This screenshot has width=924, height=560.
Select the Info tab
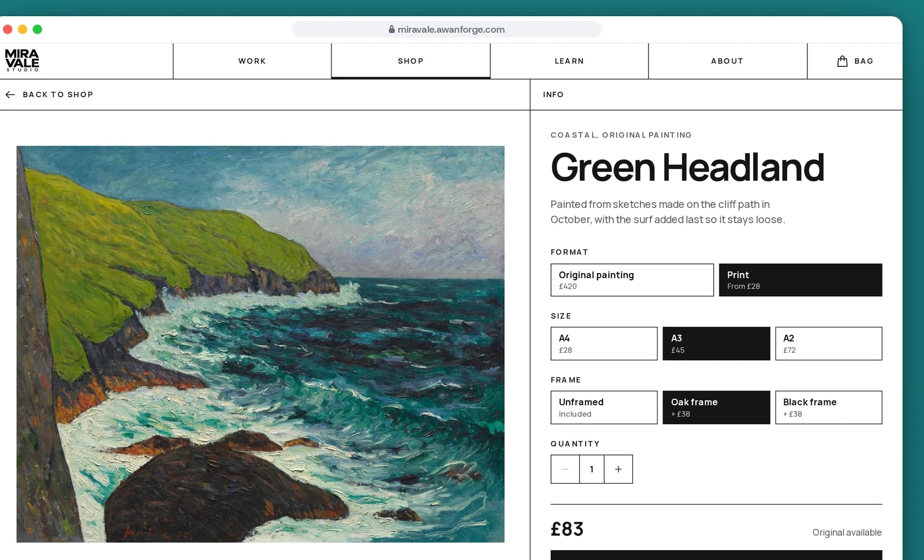click(x=553, y=94)
